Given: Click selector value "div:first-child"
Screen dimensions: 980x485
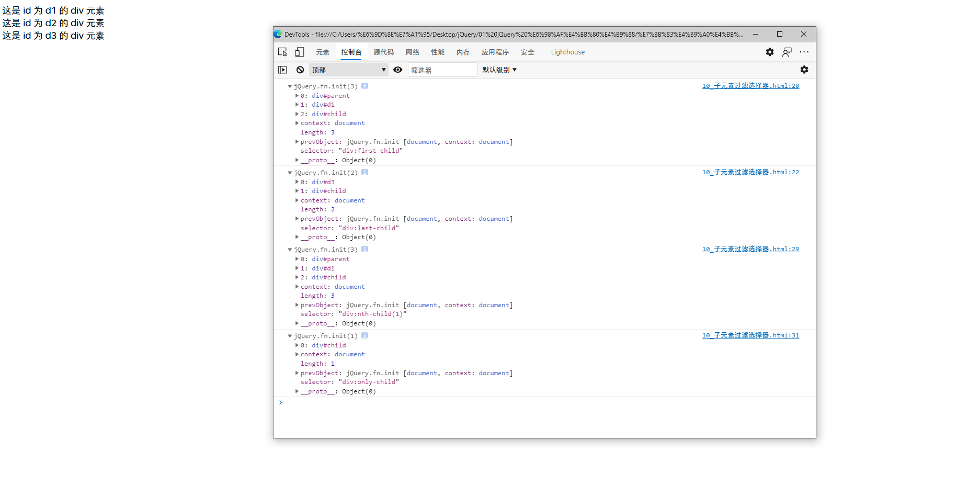Looking at the screenshot, I should tap(371, 151).
